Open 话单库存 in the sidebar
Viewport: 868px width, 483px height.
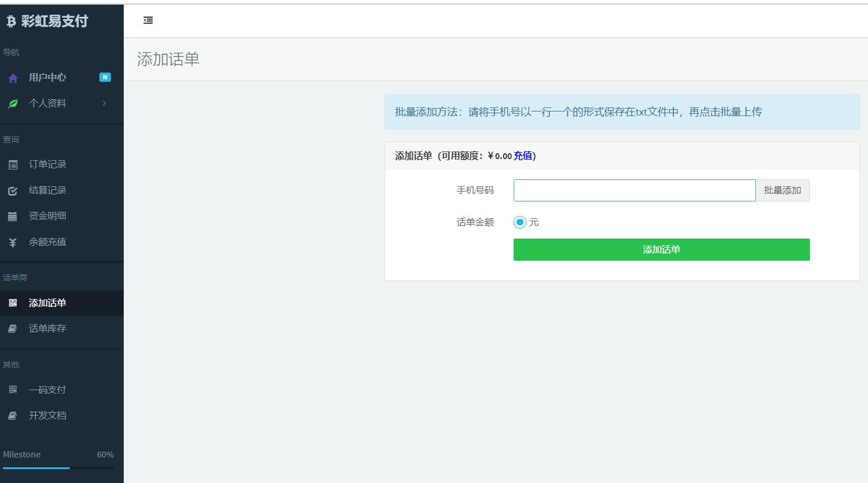[62, 329]
